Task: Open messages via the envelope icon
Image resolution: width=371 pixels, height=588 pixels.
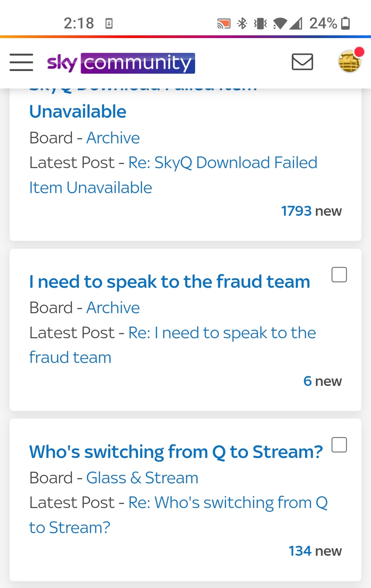Action: [302, 62]
